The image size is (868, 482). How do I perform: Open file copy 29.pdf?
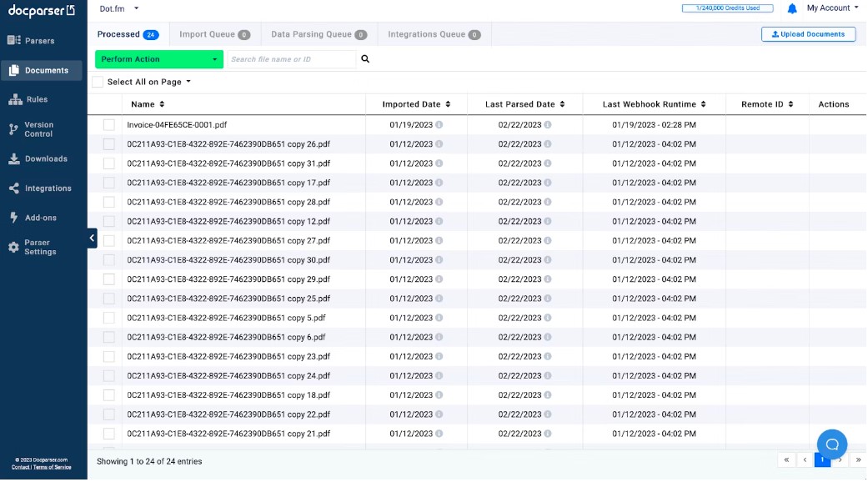click(x=228, y=279)
